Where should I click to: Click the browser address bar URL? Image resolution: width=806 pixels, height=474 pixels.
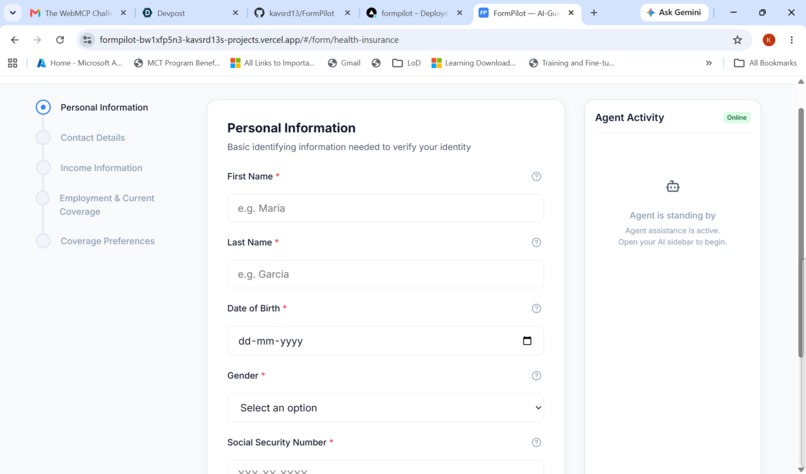(249, 40)
